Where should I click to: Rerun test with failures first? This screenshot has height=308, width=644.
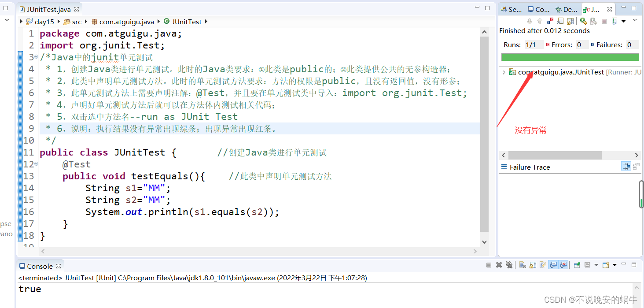[593, 21]
